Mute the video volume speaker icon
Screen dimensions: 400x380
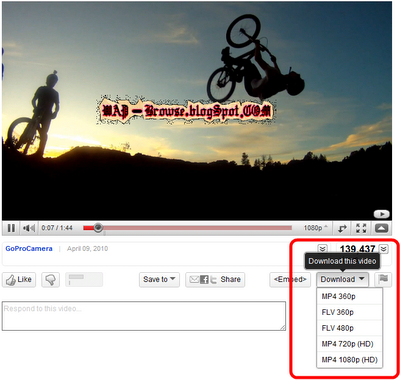click(x=29, y=228)
